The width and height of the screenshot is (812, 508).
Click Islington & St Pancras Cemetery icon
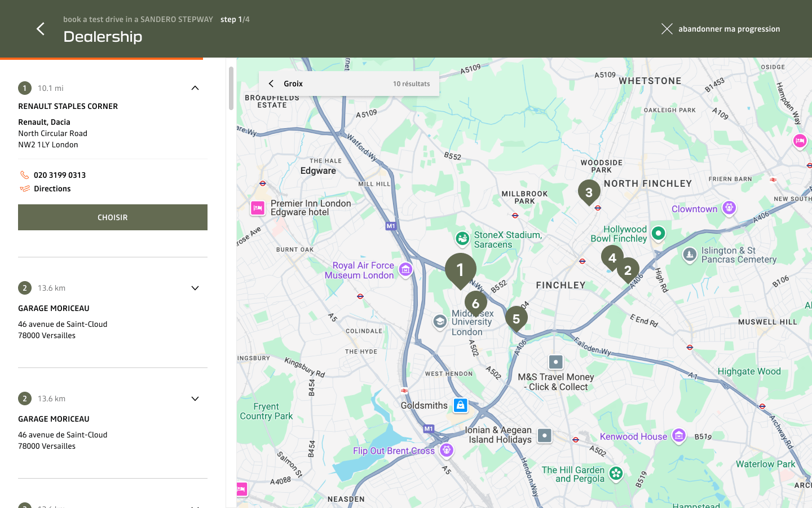click(689, 255)
